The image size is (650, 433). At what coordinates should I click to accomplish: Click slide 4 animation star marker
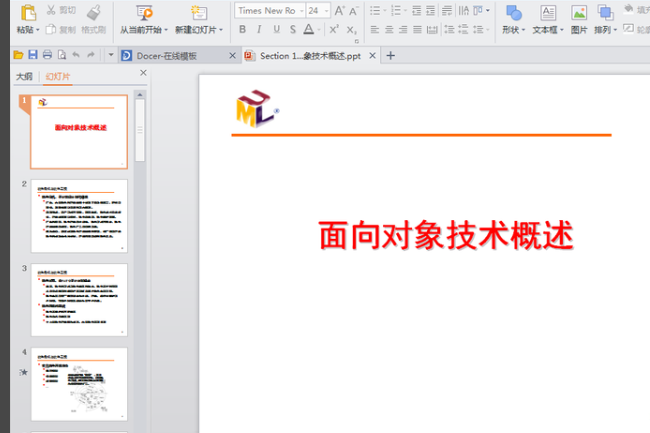(x=24, y=372)
